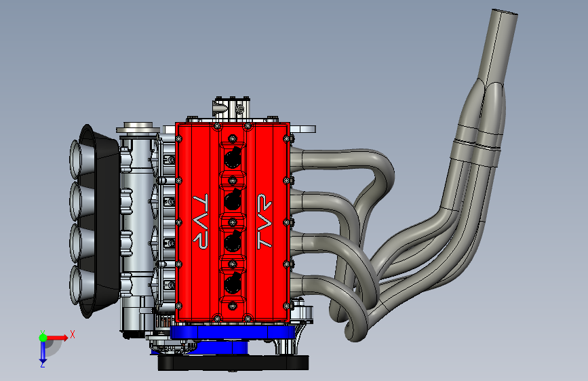Select the blue bracket below valve cover
Viewport: 588px width, 381px height.
[233, 332]
